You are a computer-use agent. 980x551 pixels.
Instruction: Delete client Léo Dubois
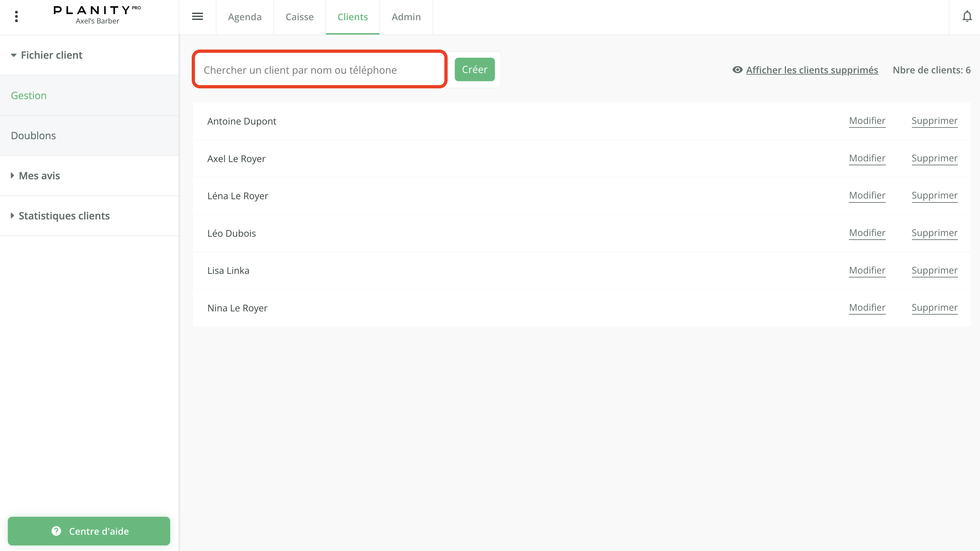(934, 233)
